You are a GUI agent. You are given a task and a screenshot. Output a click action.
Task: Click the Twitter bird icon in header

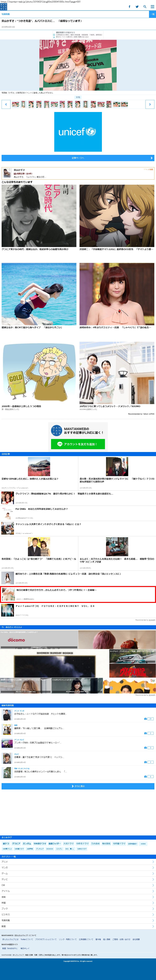137,7
